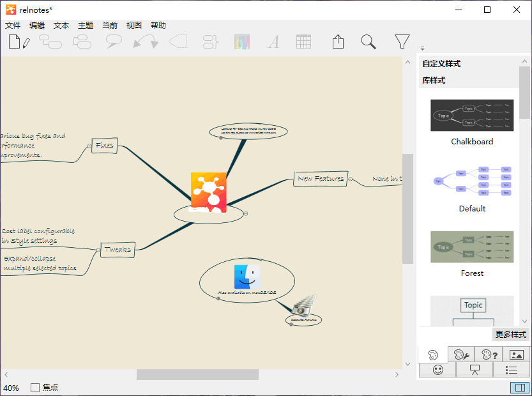Click the new document edit icon
Viewport: 532px width, 396px height.
[x=19, y=42]
